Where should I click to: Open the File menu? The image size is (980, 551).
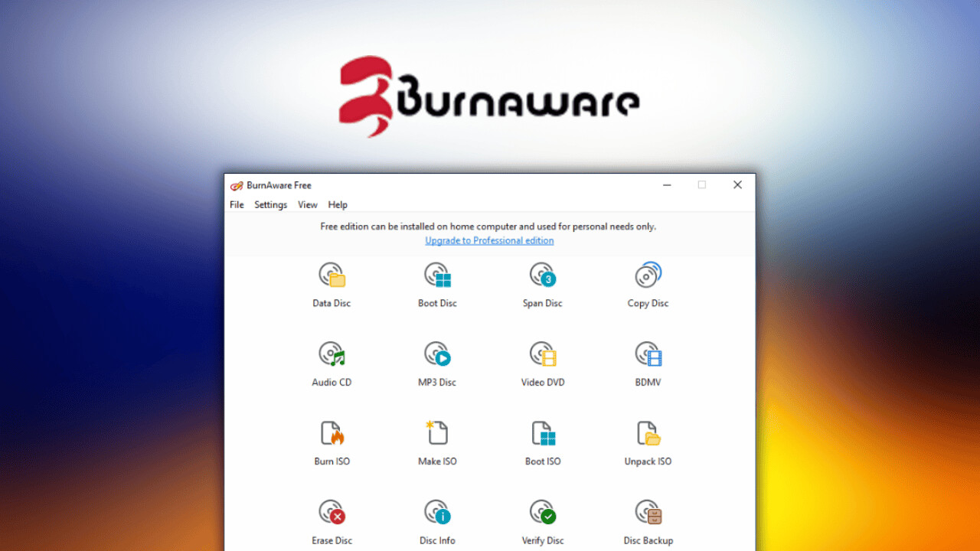point(237,205)
